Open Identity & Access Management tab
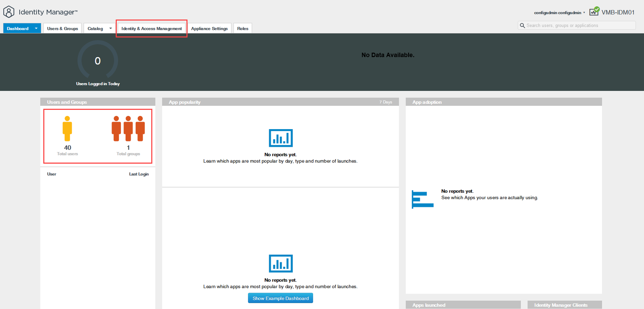This screenshot has width=644, height=309. click(x=151, y=28)
